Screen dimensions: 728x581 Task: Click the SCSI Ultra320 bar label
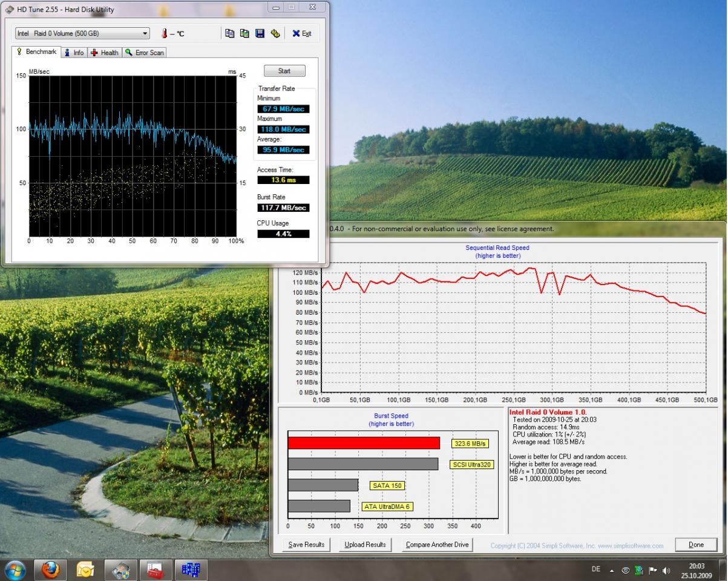(472, 465)
